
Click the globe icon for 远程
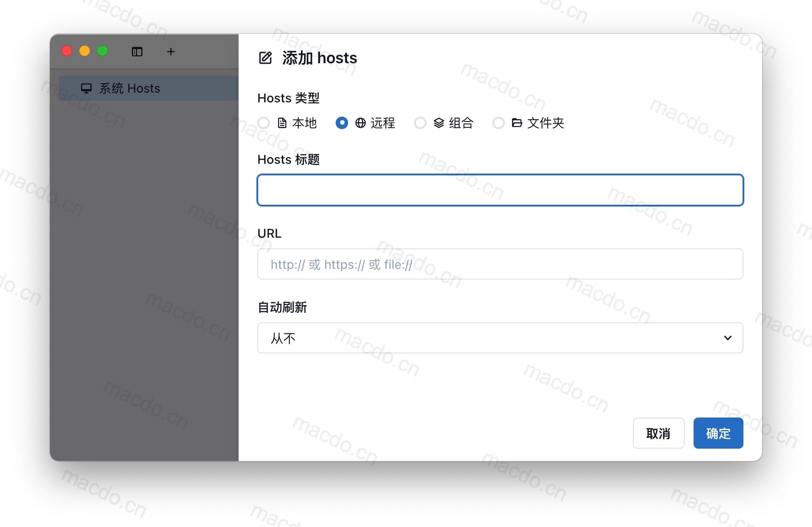pyautogui.click(x=361, y=123)
